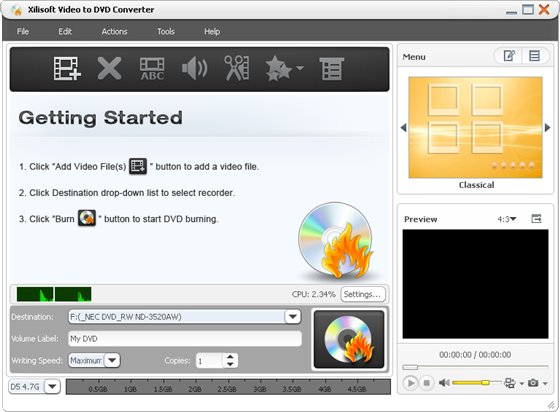The height and width of the screenshot is (412, 560).
Task: Select the scissors clip video tool
Action: coord(237,68)
